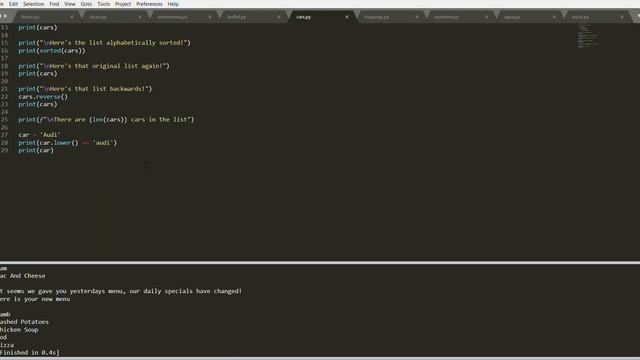Click 'Mashed Potatoes' in build output
Screen dimensions: 640x360
[x=24, y=322]
